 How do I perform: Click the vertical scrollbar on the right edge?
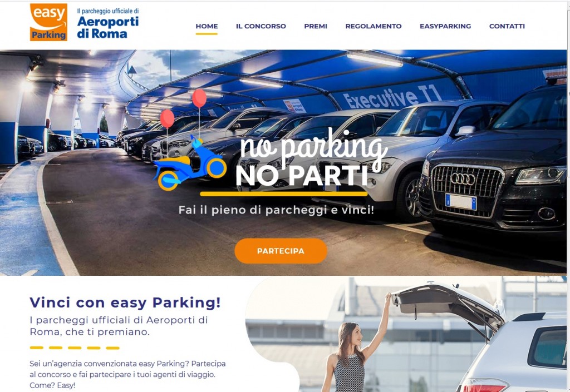pos(568,196)
